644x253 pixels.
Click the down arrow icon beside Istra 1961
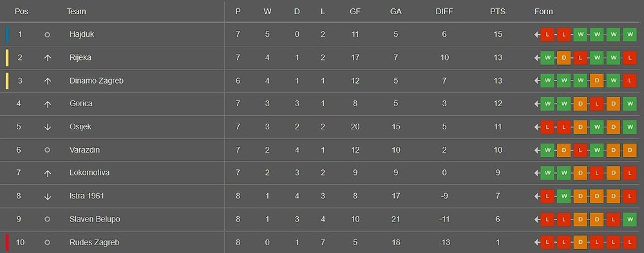coord(47,196)
